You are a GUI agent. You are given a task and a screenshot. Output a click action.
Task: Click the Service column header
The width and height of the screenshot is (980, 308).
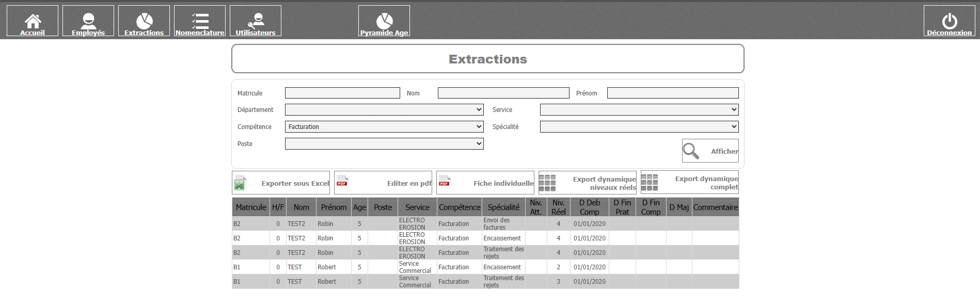click(417, 207)
